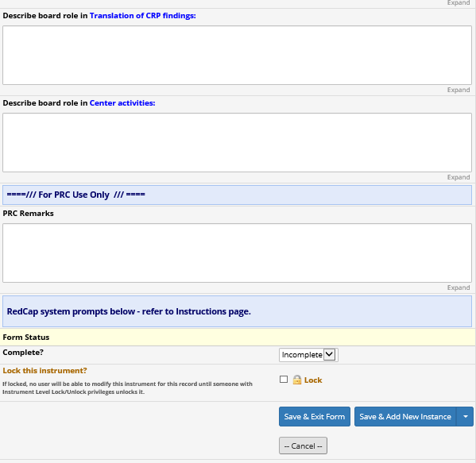Viewport: 476px width, 463px height.
Task: Click Save & Add New Instance
Action: [405, 417]
